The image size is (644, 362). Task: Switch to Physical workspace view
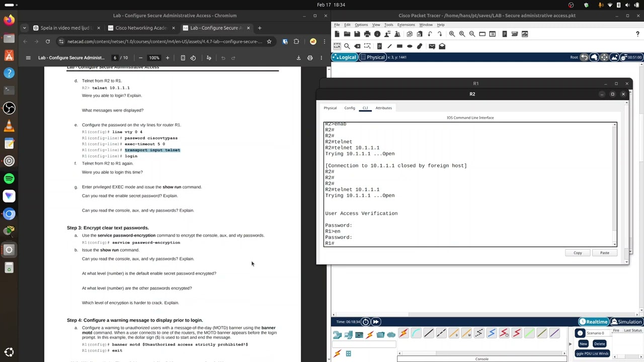point(372,57)
